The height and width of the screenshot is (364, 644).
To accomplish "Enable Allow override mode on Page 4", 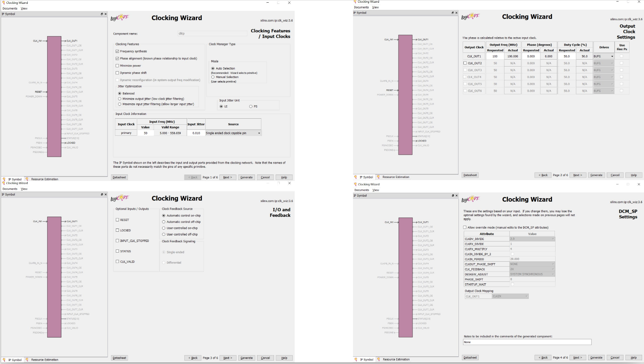I will click(x=465, y=227).
